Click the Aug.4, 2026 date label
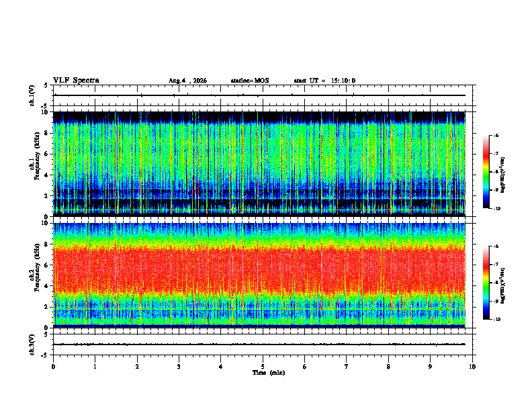Image resolution: width=532 pixels, height=411 pixels. 187,81
